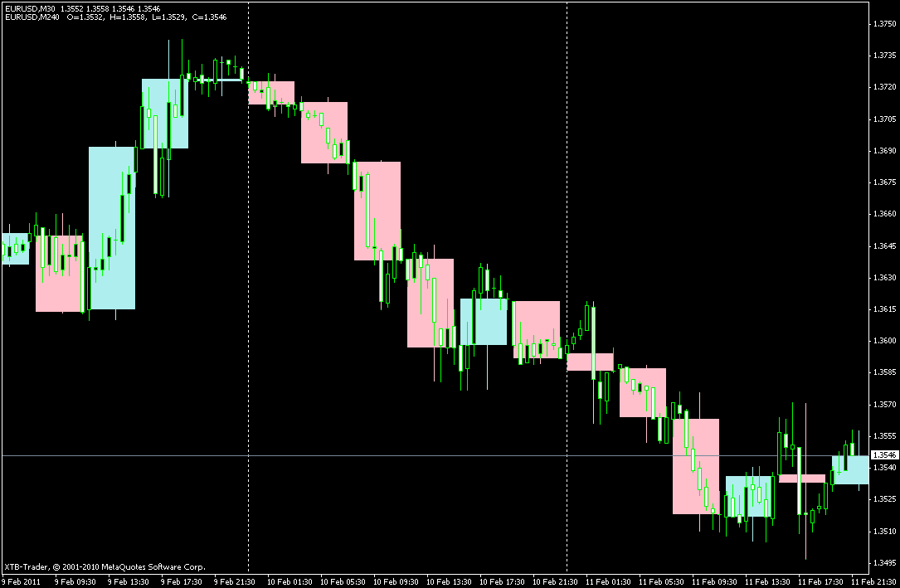This screenshot has width=900, height=588.
Task: Click the 10 Feb 01:30 time label
Action: (289, 581)
